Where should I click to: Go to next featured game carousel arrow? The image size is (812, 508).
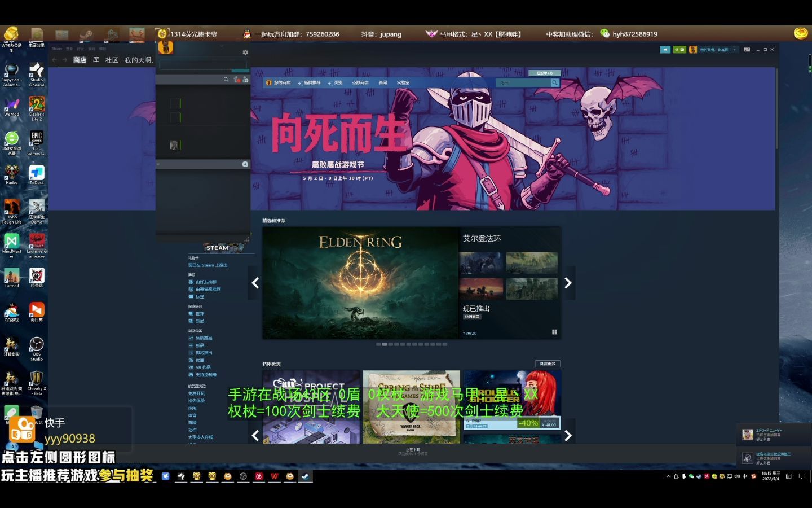tap(568, 283)
